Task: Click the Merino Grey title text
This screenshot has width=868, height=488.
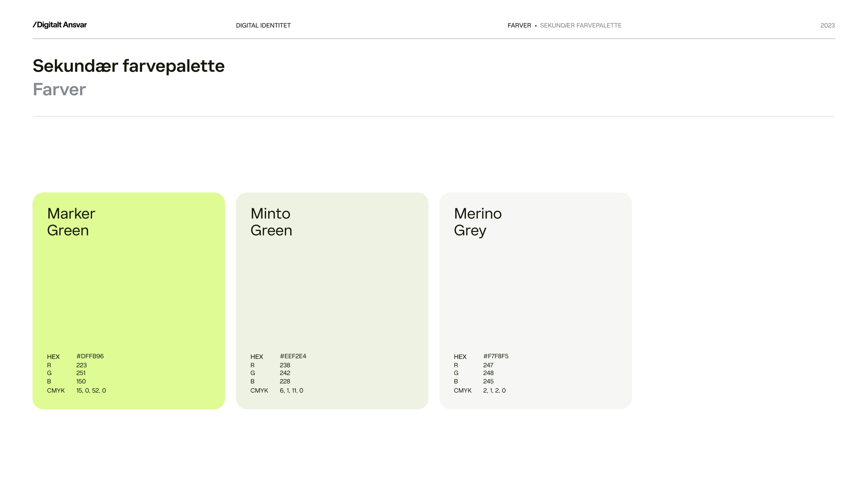Action: pyautogui.click(x=478, y=222)
